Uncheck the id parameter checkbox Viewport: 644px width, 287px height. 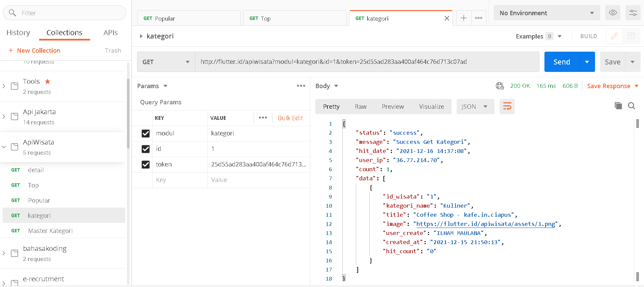click(145, 149)
